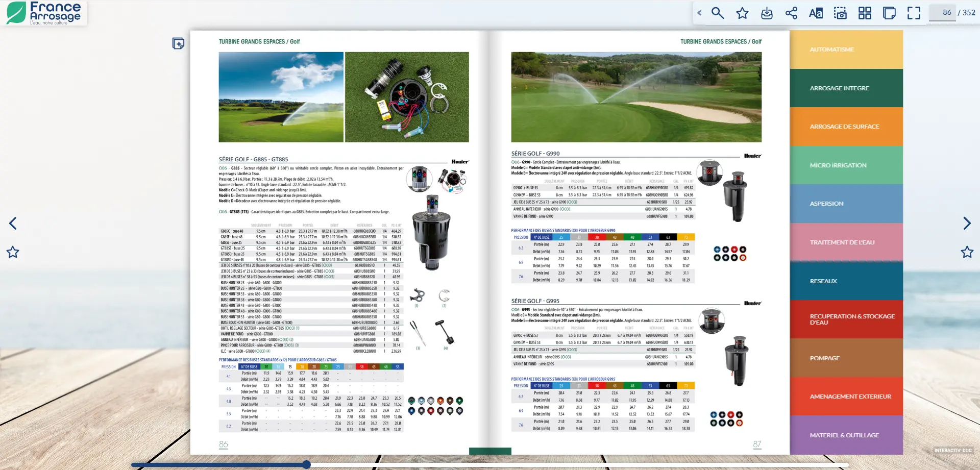Select the screenshot capture tool
The height and width of the screenshot is (470, 980).
840,13
